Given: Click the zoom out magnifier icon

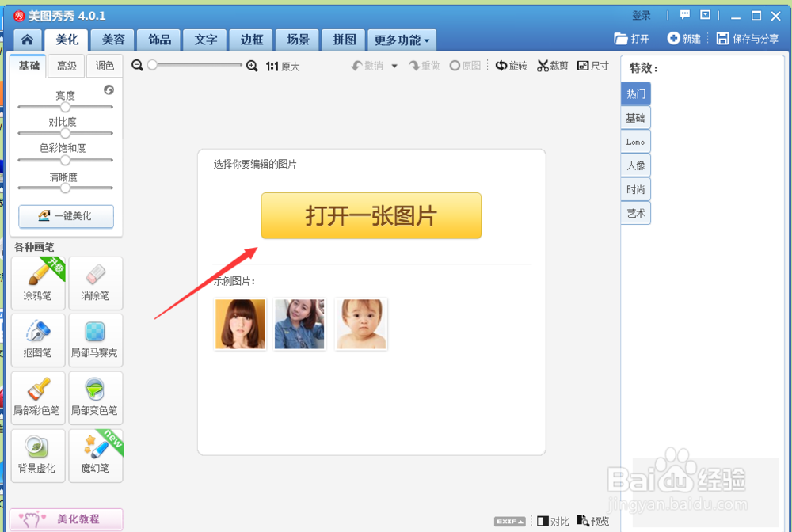Looking at the screenshot, I should click(x=137, y=65).
